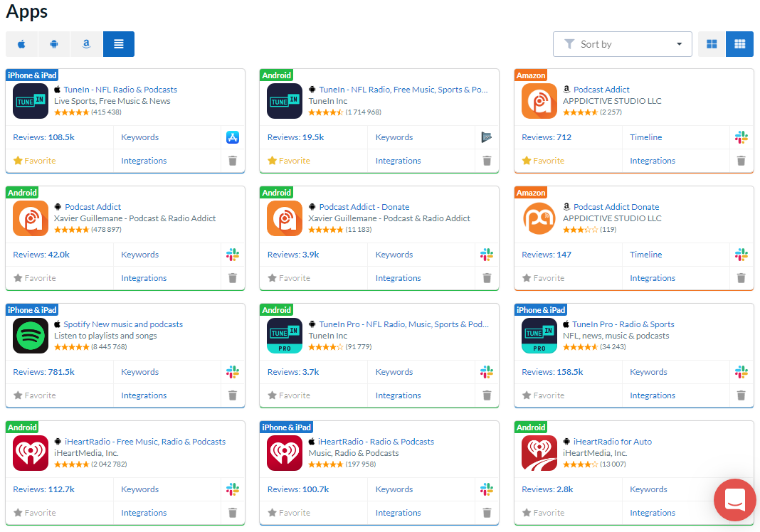760x532 pixels.
Task: Delete Podcast Addict - Donate Android card
Action: 487,277
